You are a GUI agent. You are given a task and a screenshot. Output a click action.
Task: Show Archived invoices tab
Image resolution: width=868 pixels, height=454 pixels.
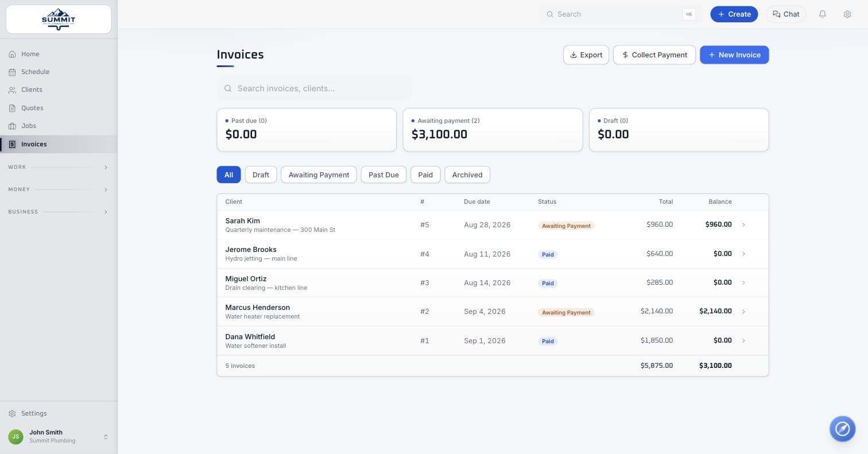467,175
